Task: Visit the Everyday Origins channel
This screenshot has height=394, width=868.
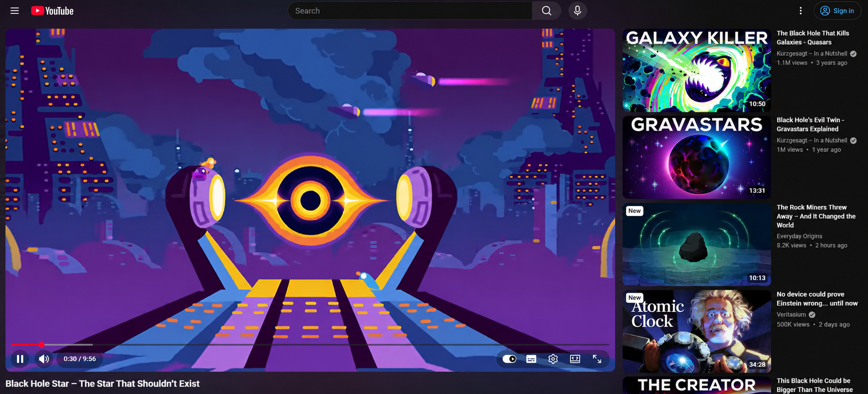Action: [x=799, y=236]
